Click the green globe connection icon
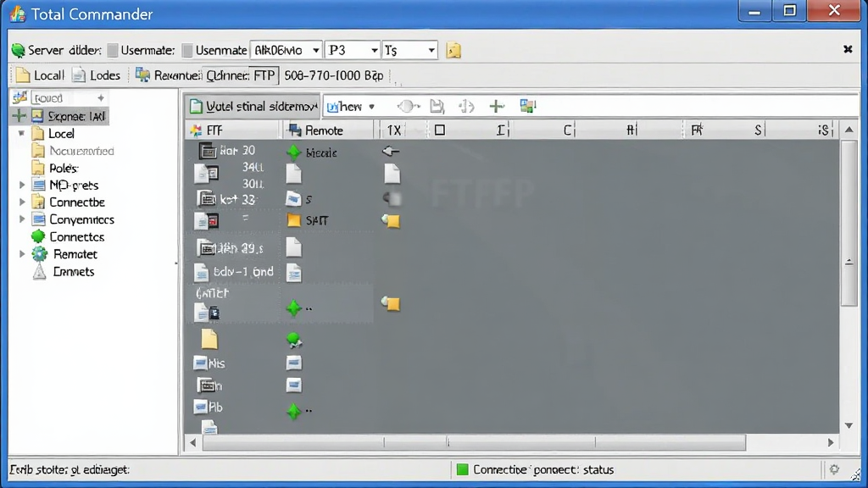The image size is (868, 488). click(x=294, y=341)
